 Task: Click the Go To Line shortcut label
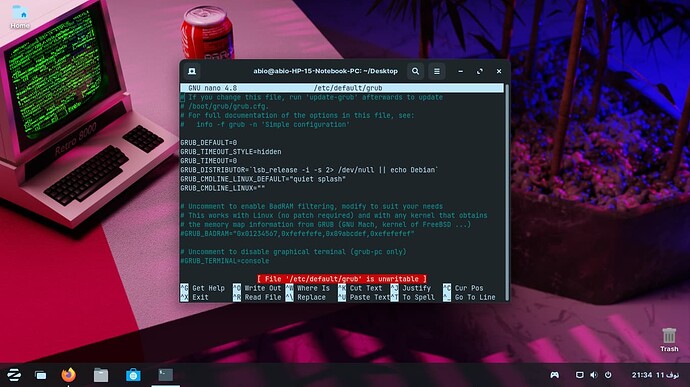click(475, 298)
